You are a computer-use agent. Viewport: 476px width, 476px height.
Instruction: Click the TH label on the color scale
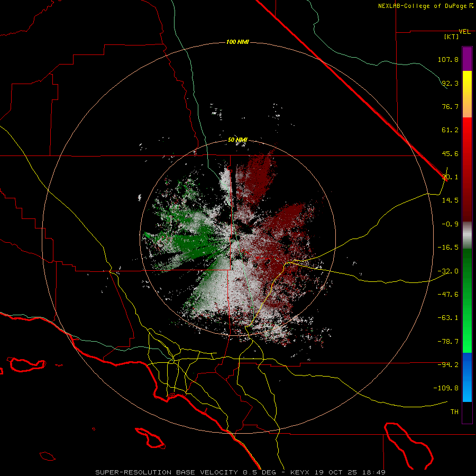[x=454, y=411]
